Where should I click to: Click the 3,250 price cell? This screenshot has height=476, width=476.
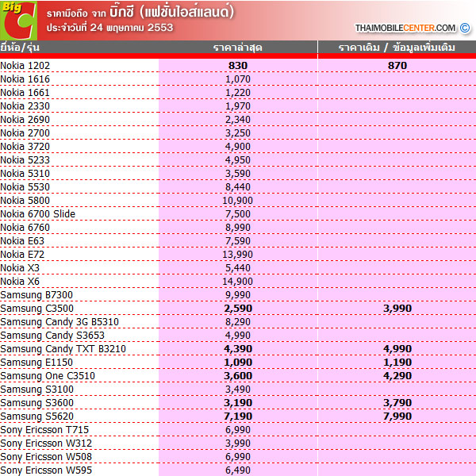(x=238, y=133)
